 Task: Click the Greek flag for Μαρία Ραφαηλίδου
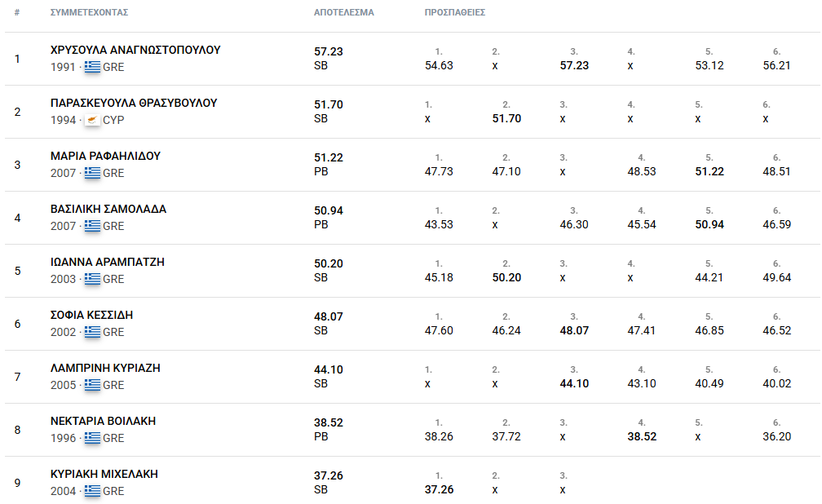(x=92, y=173)
